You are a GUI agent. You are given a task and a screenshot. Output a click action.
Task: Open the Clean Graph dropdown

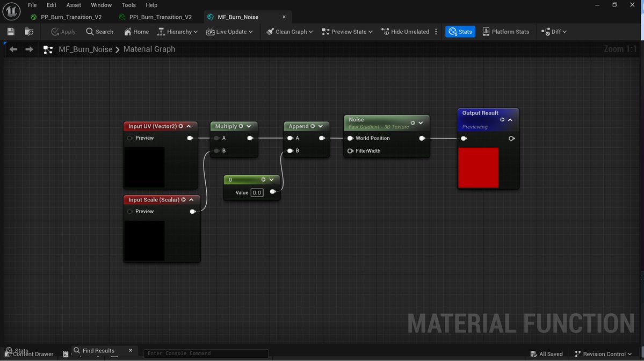(x=289, y=32)
